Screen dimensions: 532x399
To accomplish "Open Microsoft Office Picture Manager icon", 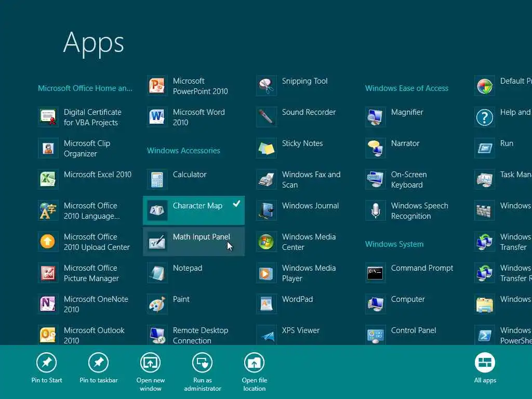I will point(48,273).
